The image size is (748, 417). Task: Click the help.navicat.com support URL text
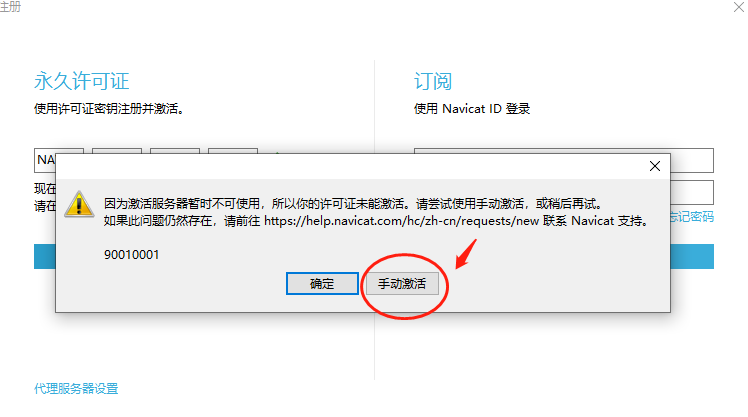coord(401,221)
